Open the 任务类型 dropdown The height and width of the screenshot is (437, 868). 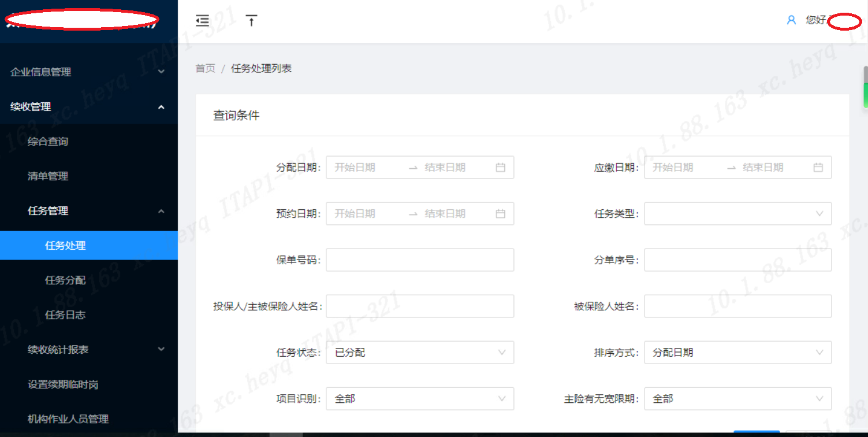pyautogui.click(x=738, y=214)
